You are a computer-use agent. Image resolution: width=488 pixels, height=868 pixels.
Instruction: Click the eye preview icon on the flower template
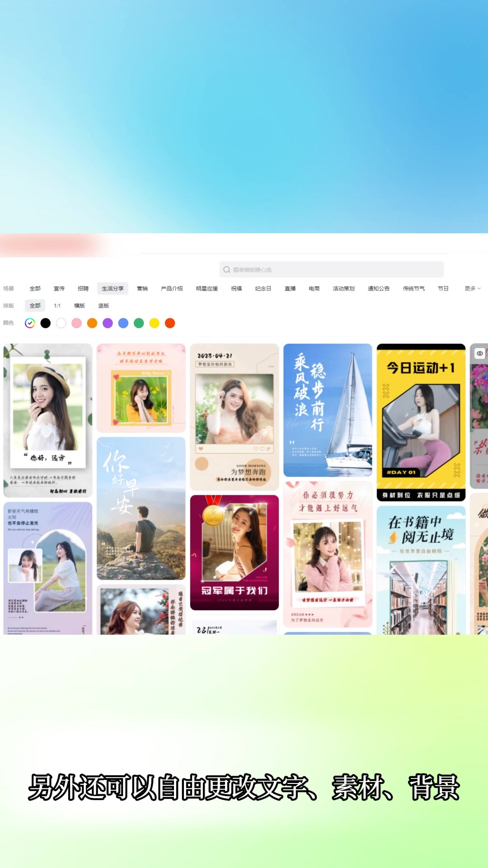coord(480,354)
